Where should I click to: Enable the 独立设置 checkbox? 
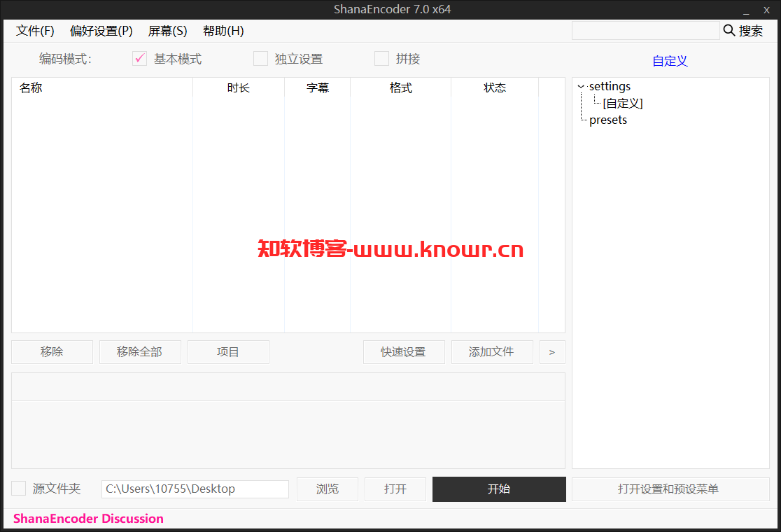(x=260, y=59)
